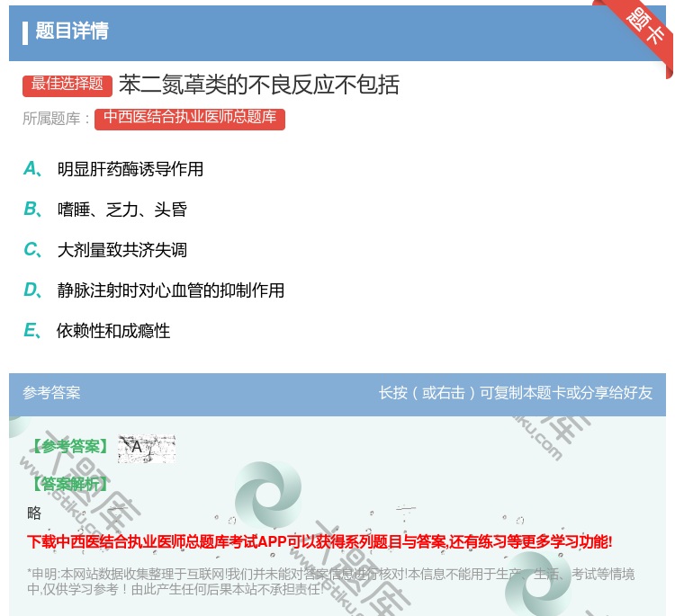675x616 pixels.
Task: Click the 【答案解析】 green label
Action: click(x=71, y=485)
